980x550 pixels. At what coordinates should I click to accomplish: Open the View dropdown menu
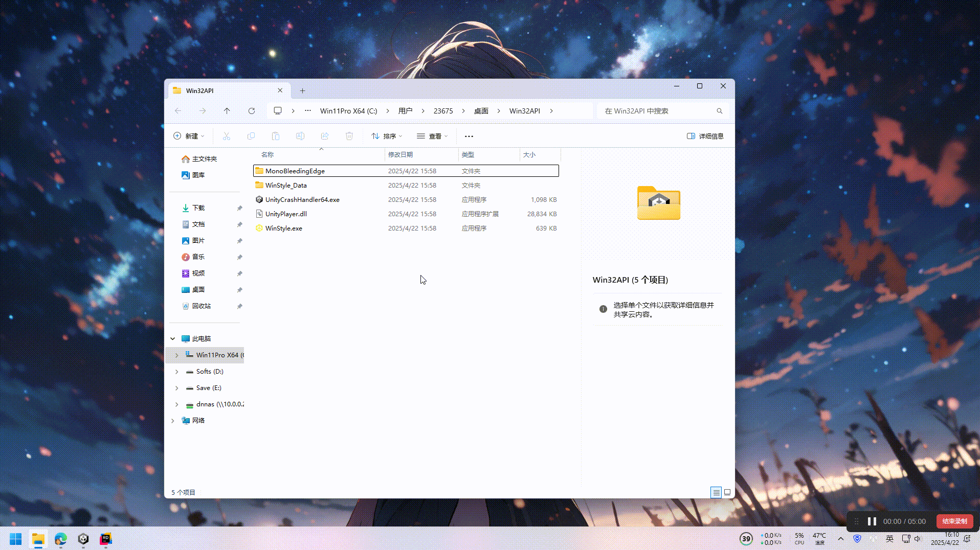pos(432,136)
